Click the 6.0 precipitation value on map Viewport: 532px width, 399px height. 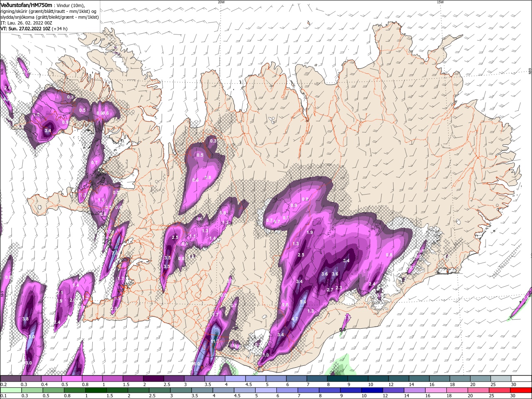coord(197,364)
